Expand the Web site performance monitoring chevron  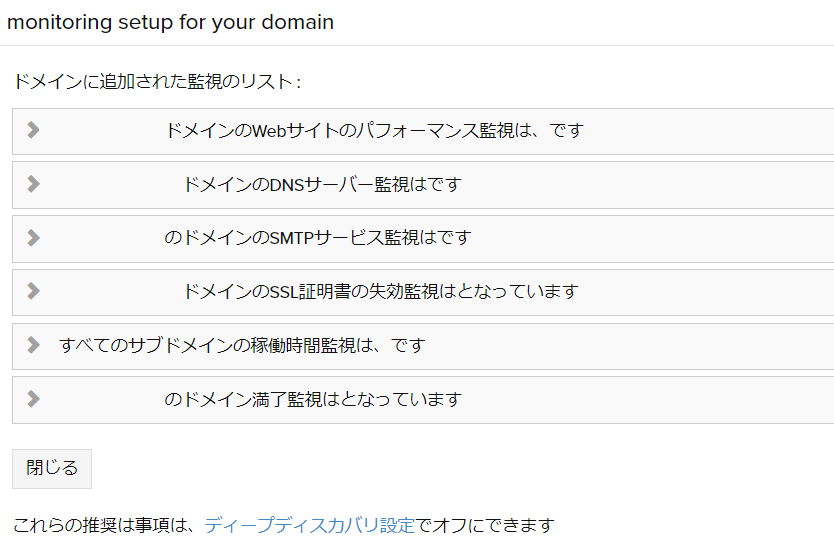tap(33, 130)
